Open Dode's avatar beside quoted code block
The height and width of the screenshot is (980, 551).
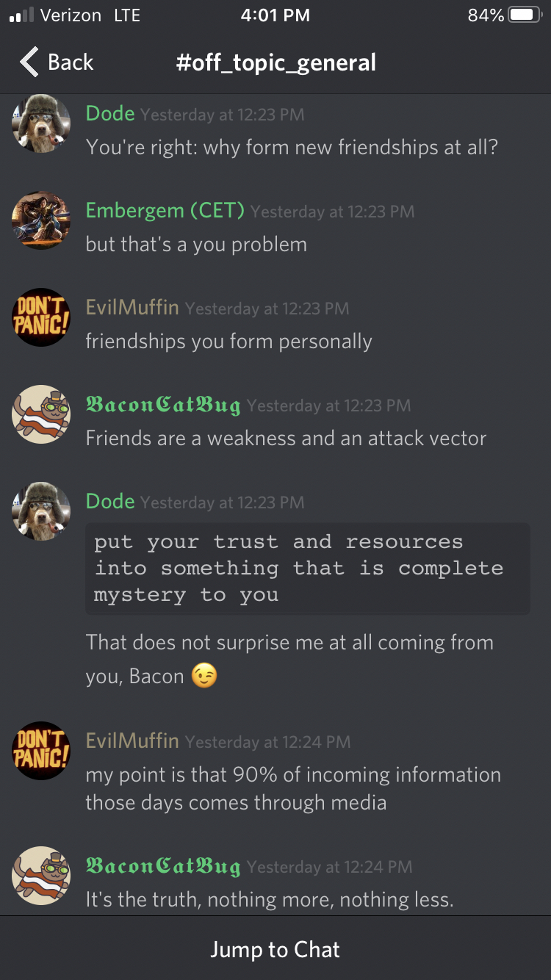coord(41,511)
